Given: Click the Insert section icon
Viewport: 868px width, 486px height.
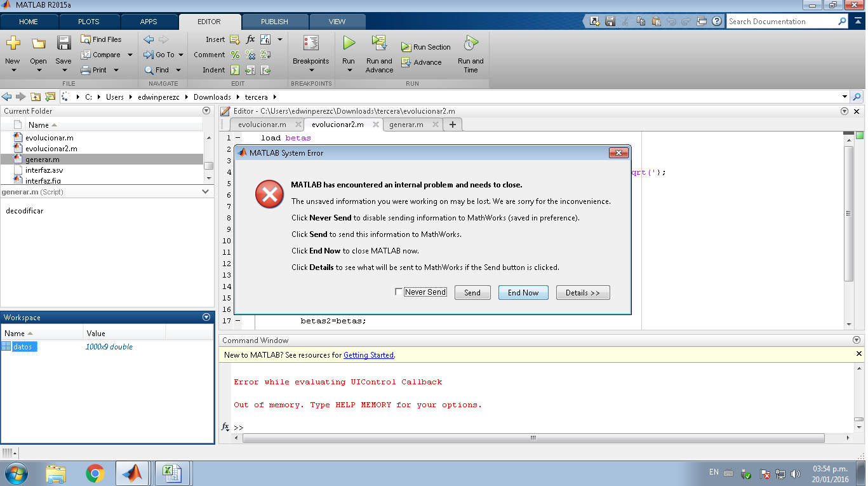Looking at the screenshot, I should 234,39.
